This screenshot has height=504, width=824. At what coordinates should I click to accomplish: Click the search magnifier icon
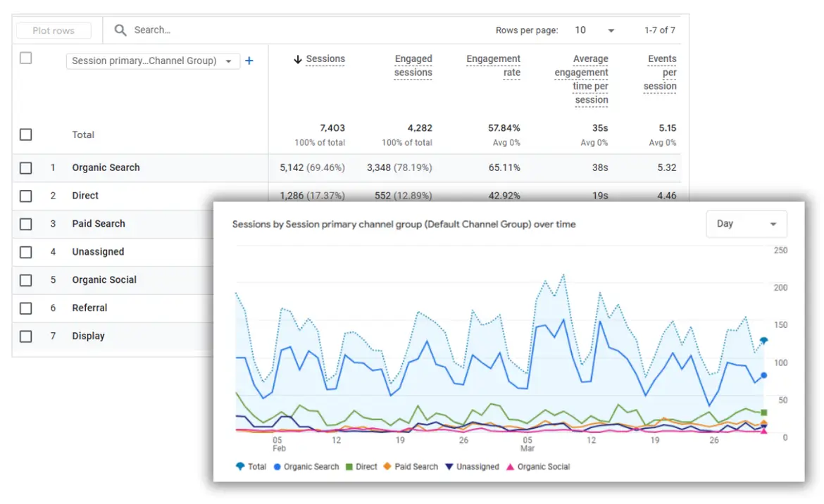pos(120,30)
